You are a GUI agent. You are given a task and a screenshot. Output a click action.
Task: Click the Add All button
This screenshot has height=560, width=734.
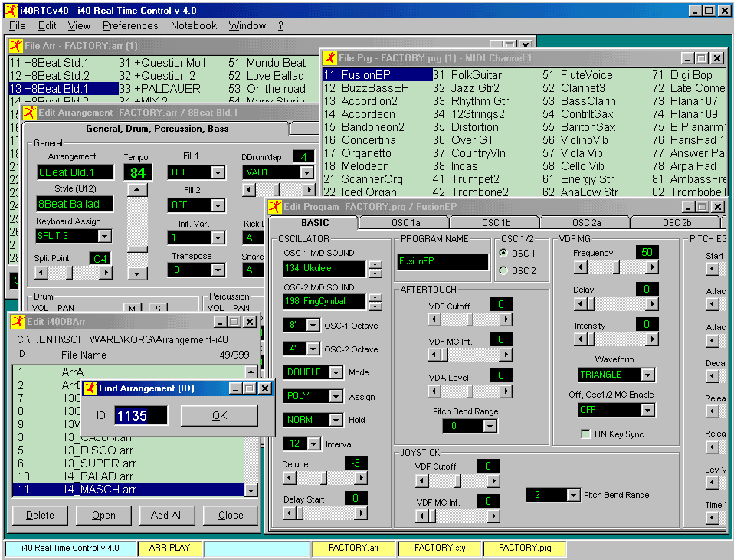(166, 515)
